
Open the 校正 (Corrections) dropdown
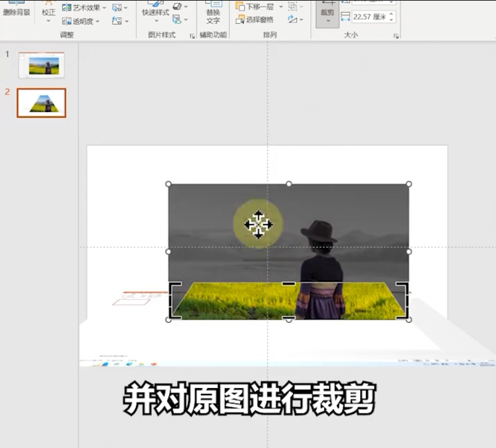(48, 13)
